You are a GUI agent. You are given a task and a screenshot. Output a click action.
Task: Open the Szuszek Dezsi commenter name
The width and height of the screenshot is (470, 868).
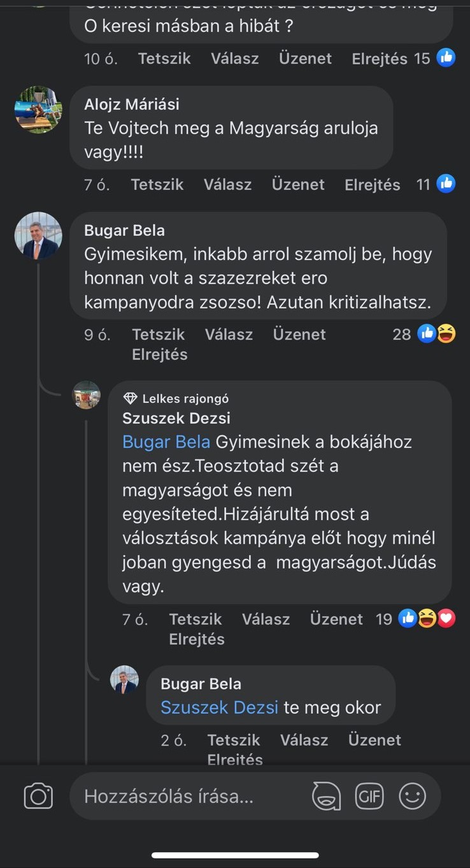176,418
